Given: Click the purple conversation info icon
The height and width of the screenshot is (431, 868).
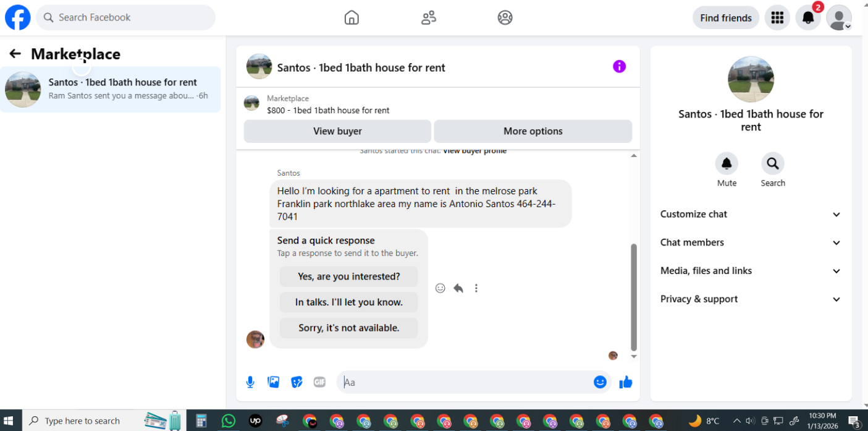Looking at the screenshot, I should coord(619,66).
